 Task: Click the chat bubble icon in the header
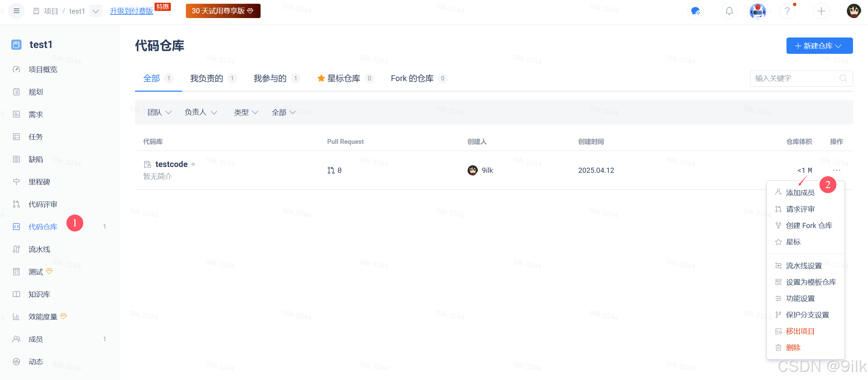click(x=695, y=11)
